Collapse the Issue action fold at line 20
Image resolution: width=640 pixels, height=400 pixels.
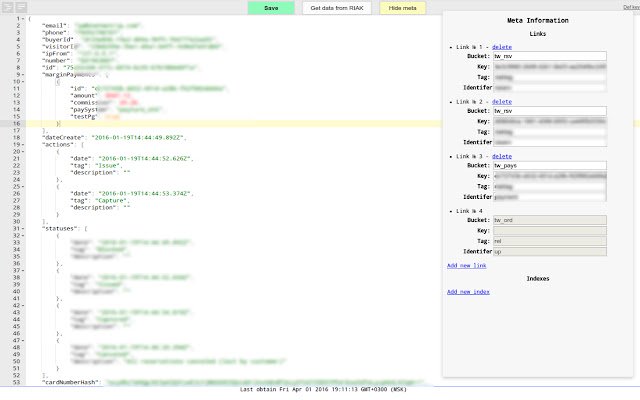click(x=23, y=151)
